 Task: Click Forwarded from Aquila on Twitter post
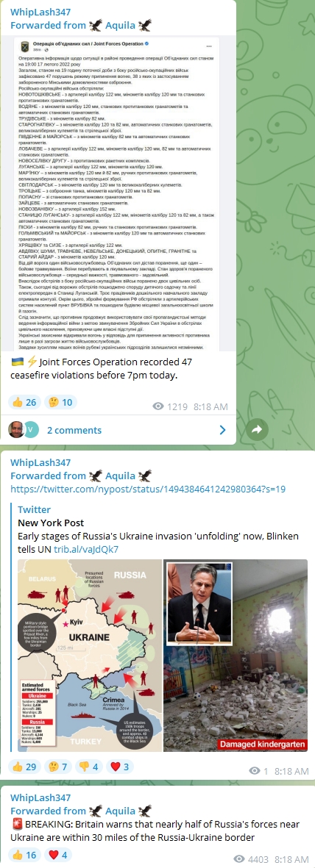81,476
